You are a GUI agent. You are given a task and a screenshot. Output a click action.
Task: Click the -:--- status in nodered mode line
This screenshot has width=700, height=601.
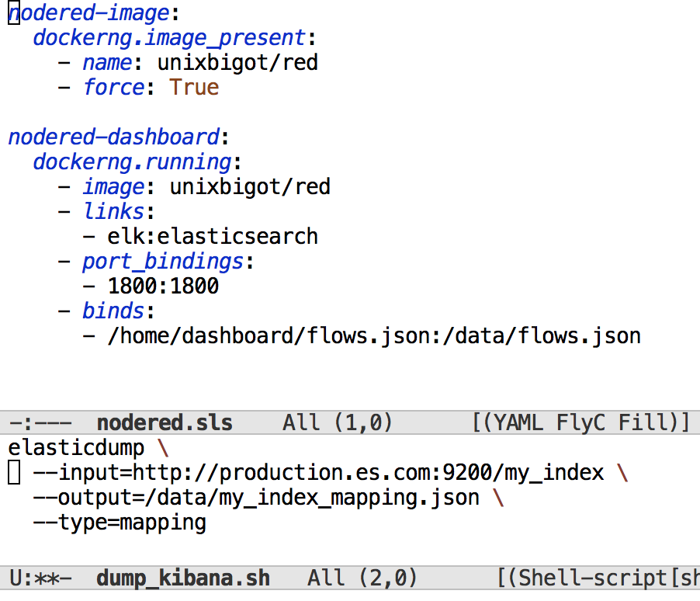[40, 423]
